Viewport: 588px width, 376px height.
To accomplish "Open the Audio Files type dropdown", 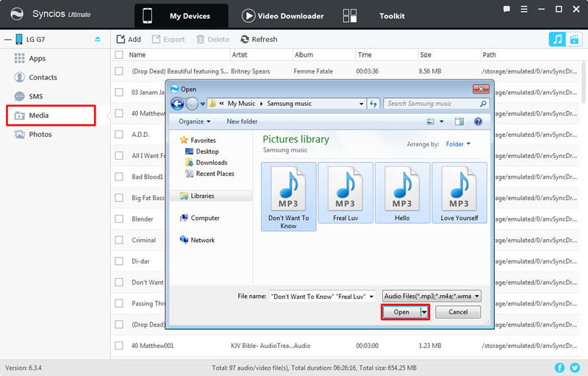I will coord(431,296).
